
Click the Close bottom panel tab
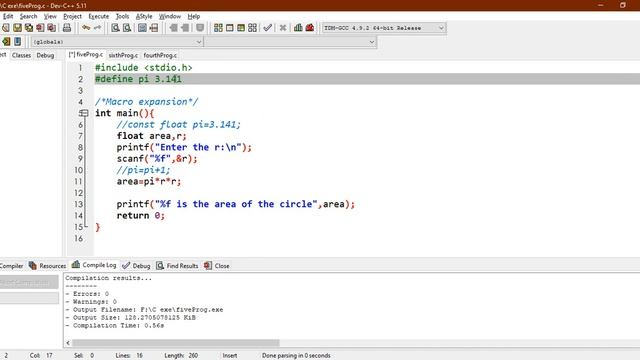(217, 266)
